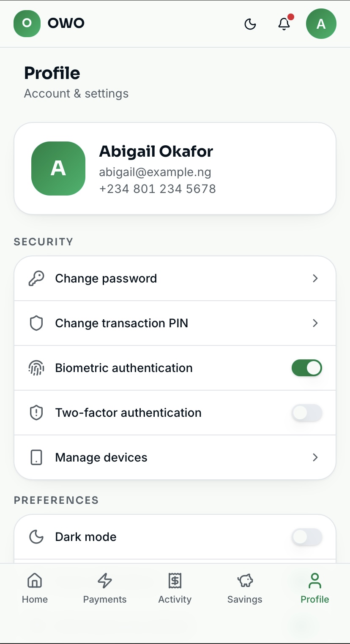Select the Abigail Okafor profile card
Viewport: 350px width, 644px height.
pos(175,168)
